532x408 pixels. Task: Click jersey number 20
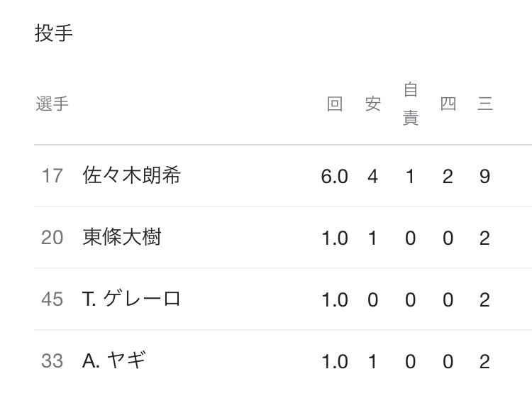click(x=52, y=238)
